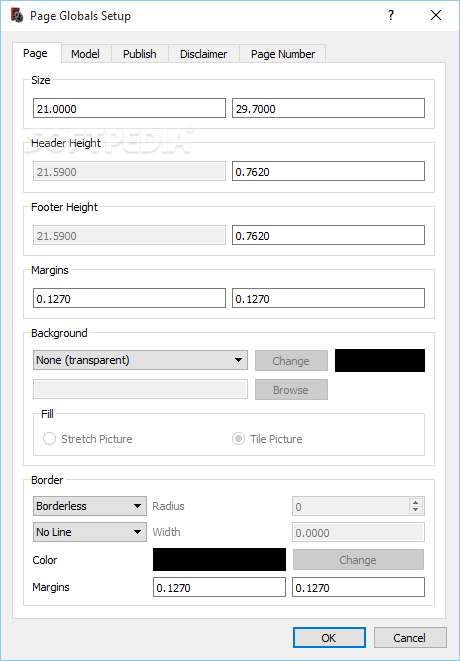
Task: Open the Publish tab
Action: point(140,54)
